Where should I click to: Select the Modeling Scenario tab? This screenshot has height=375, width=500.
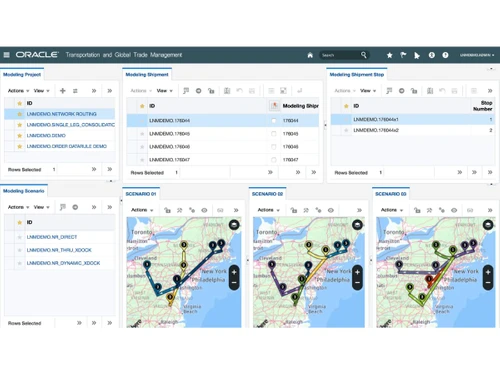click(x=24, y=191)
